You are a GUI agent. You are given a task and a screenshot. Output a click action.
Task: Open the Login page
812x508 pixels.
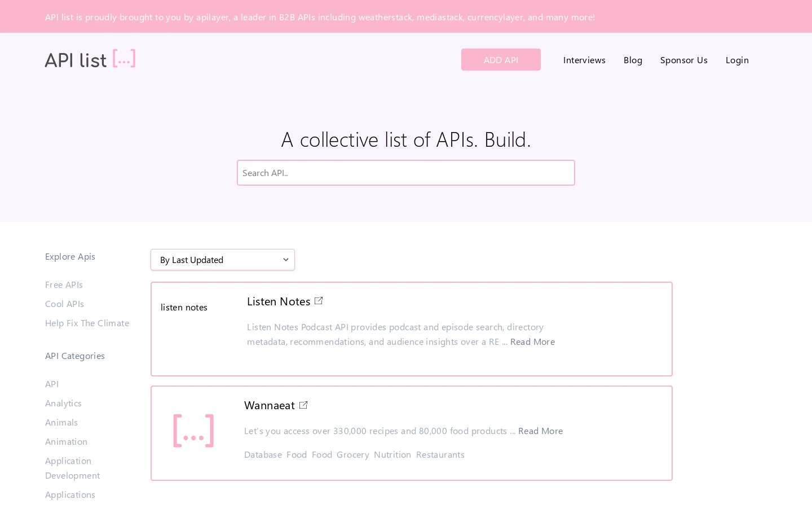tap(737, 60)
